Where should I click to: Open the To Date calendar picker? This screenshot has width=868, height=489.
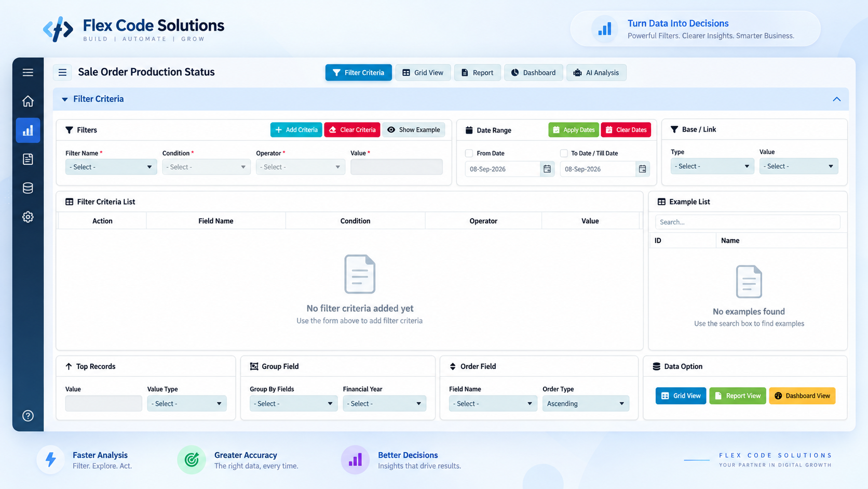click(643, 169)
